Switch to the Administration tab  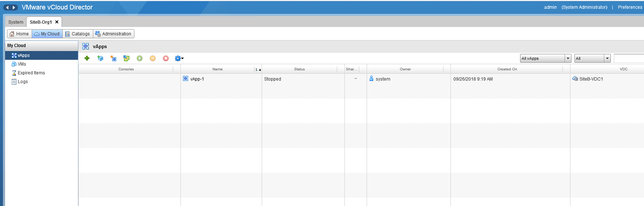(x=113, y=34)
